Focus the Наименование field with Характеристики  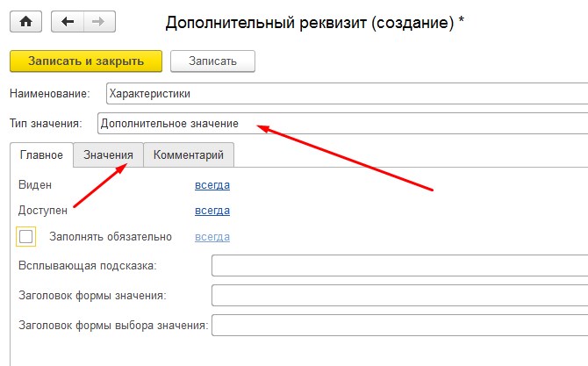(347, 93)
